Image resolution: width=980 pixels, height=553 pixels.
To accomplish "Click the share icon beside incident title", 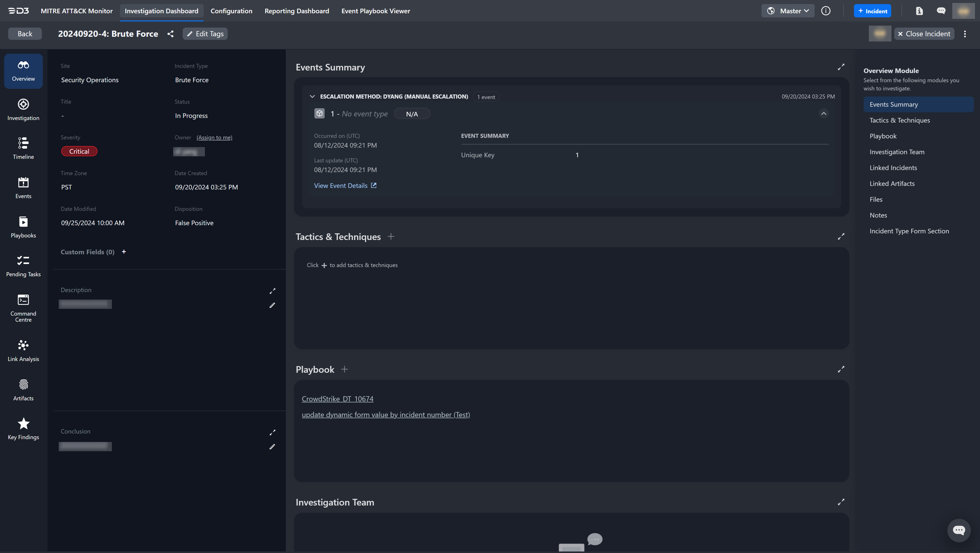I will [170, 34].
